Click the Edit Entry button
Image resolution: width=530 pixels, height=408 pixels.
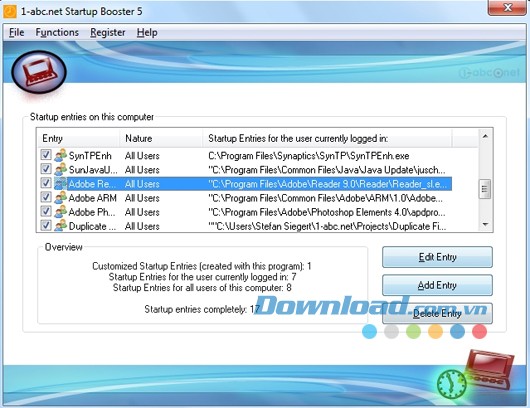pos(437,257)
